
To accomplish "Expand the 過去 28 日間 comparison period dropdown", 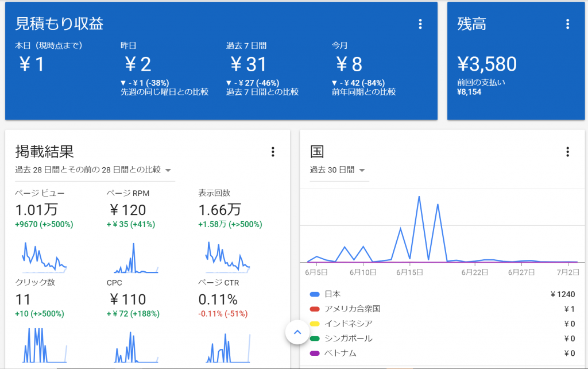I will [168, 170].
